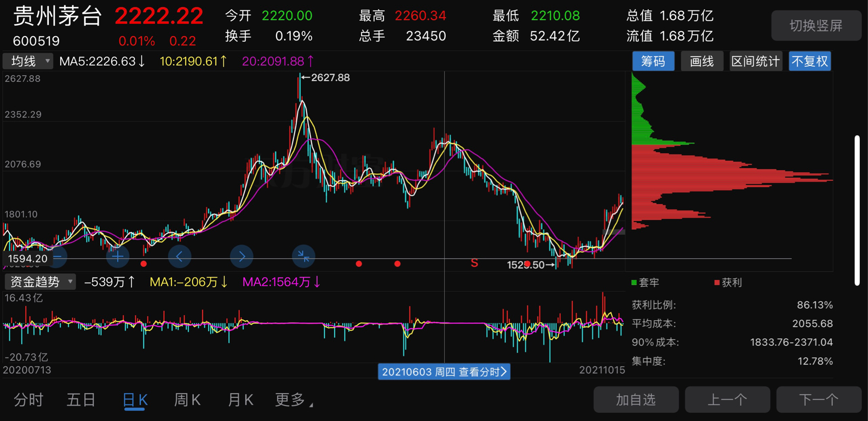Expand the 更多 period menu

[x=294, y=400]
